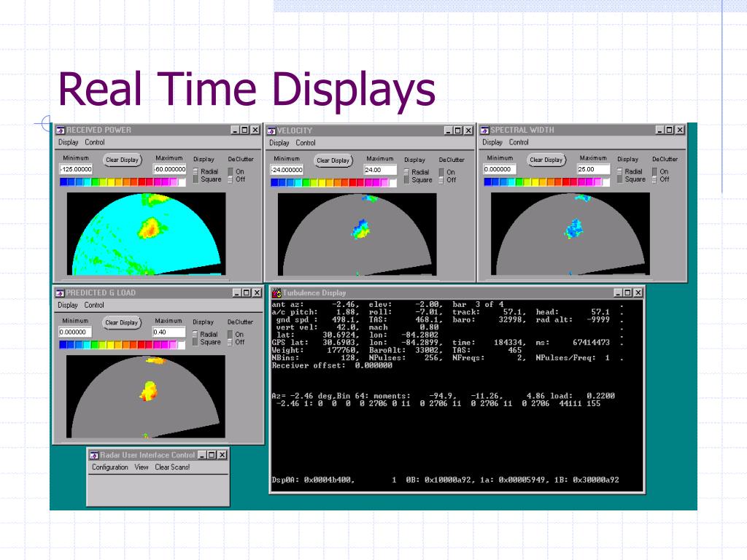Turn DeClutter On in Velocity window
Viewport: 747px width, 560px height.
(441, 172)
